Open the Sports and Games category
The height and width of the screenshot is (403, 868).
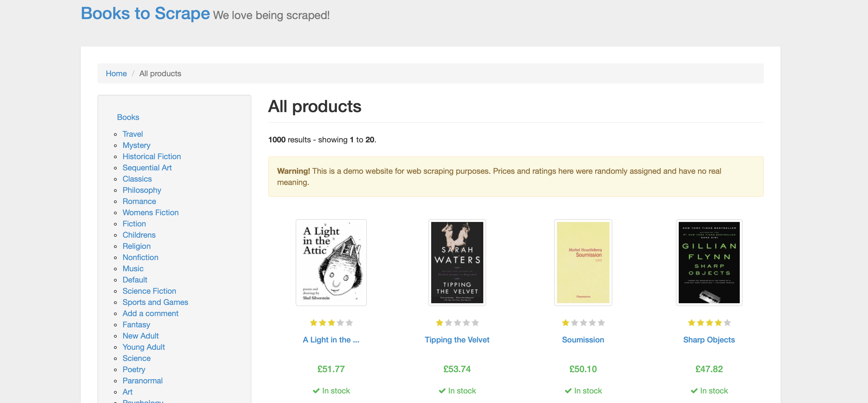155,302
